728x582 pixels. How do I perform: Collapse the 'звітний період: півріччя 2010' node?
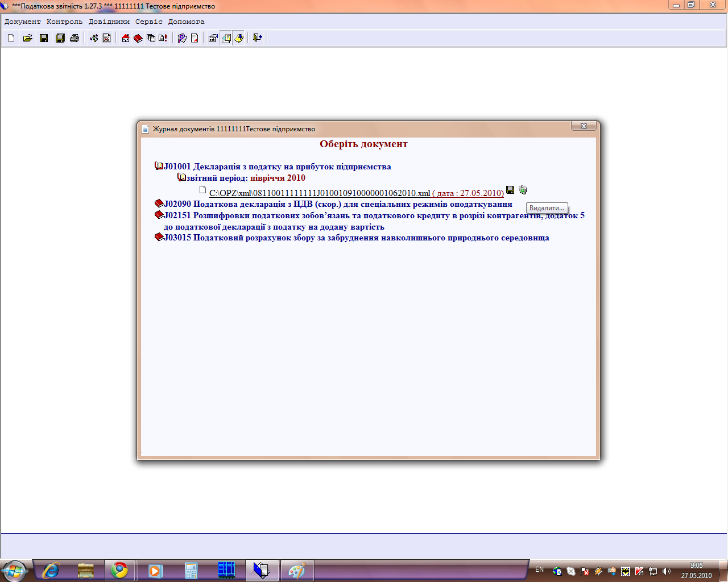click(x=182, y=178)
